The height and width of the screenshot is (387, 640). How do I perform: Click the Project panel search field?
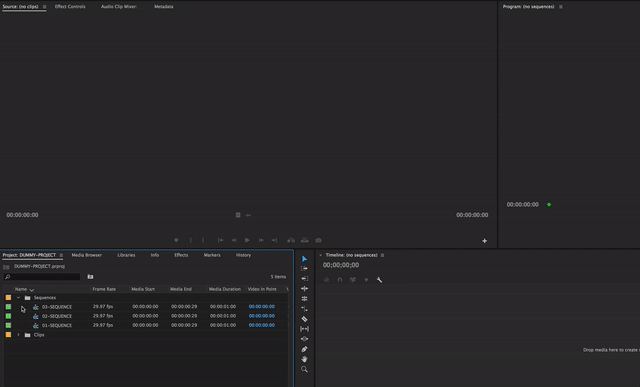tap(42, 277)
